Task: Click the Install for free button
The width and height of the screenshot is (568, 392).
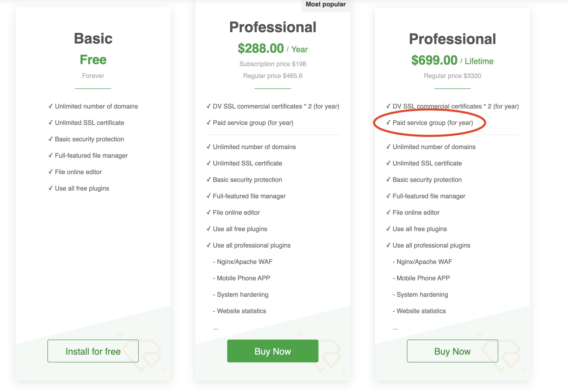Action: pyautogui.click(x=93, y=351)
